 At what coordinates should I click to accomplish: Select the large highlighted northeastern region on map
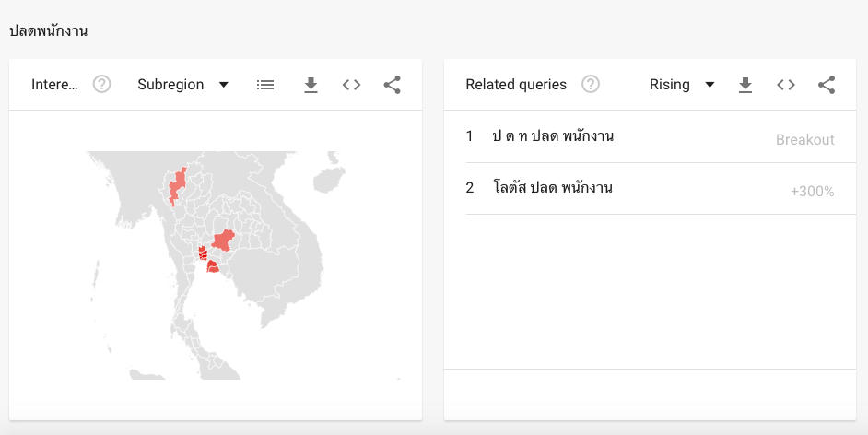coord(224,241)
